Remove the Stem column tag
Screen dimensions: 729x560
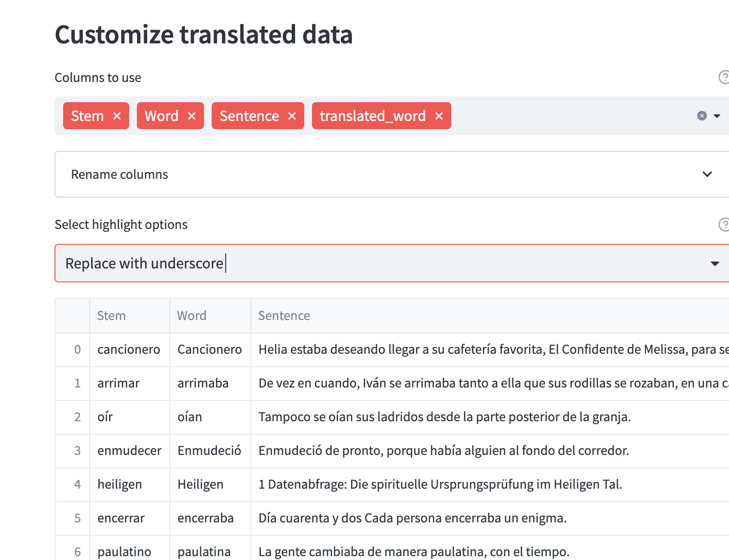coord(117,116)
